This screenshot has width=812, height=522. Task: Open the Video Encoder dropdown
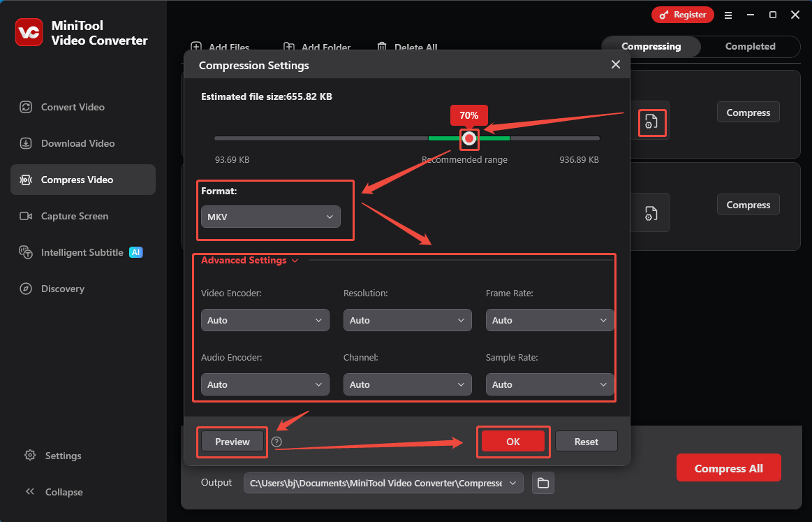point(265,320)
